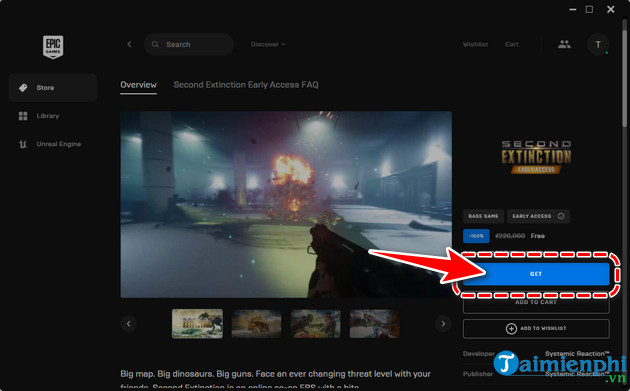Minimize the Epic Games launcher window
This screenshot has width=630, height=391.
click(x=573, y=9)
